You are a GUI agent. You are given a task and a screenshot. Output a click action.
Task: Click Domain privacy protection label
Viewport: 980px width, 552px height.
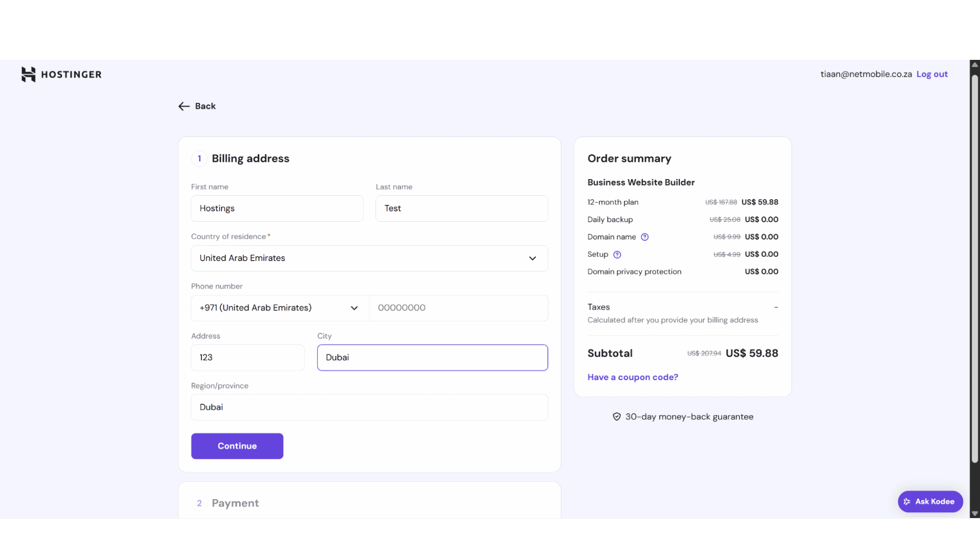click(634, 272)
